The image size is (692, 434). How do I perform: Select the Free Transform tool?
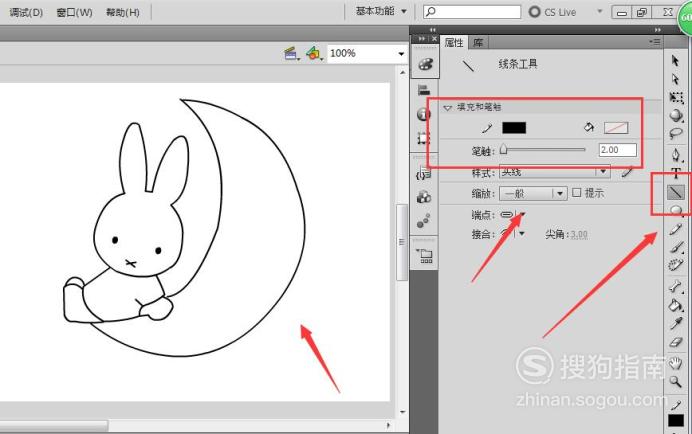point(676,98)
